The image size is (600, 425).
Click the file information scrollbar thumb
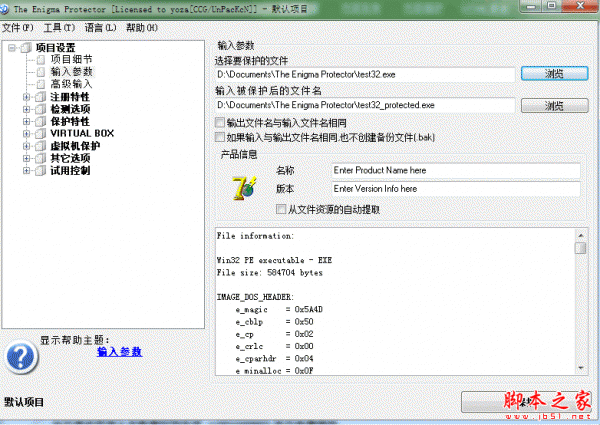coord(581,248)
